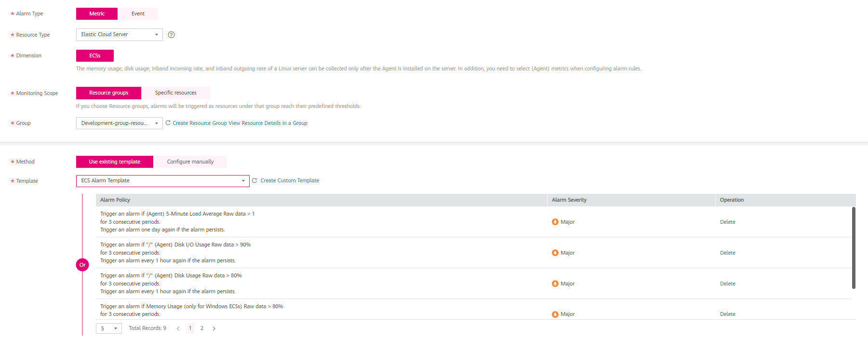This screenshot has width=868, height=341.
Task: Click the Major severity icon for Load Average policy
Action: pos(555,222)
